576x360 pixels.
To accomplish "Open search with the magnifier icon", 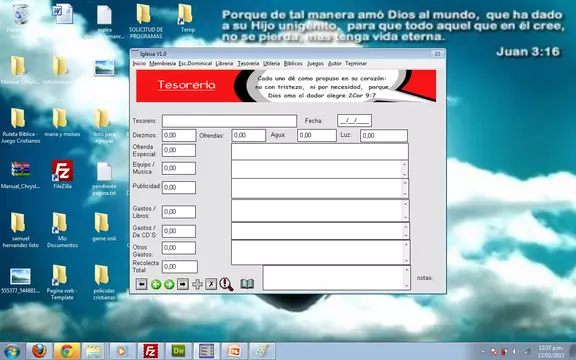I will (226, 284).
